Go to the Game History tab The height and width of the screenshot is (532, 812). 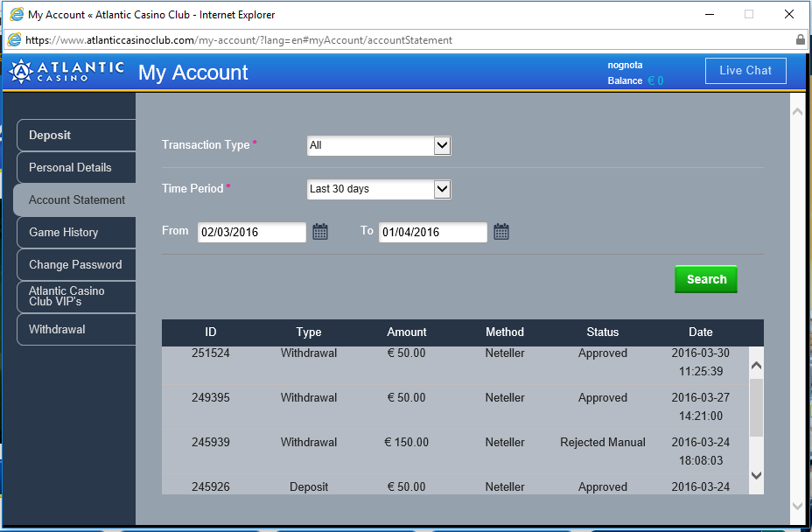[x=76, y=232]
